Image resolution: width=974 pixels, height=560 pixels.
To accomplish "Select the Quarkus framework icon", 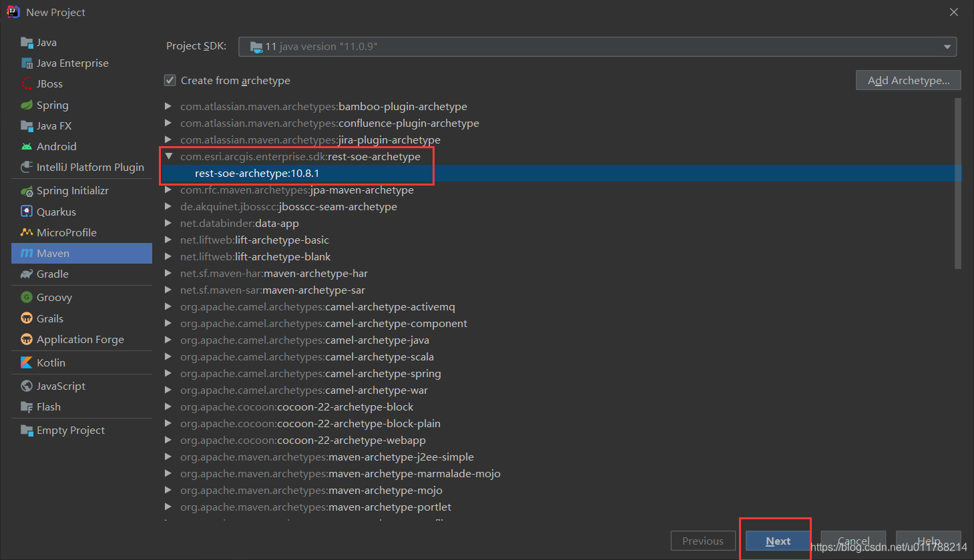I will point(27,210).
